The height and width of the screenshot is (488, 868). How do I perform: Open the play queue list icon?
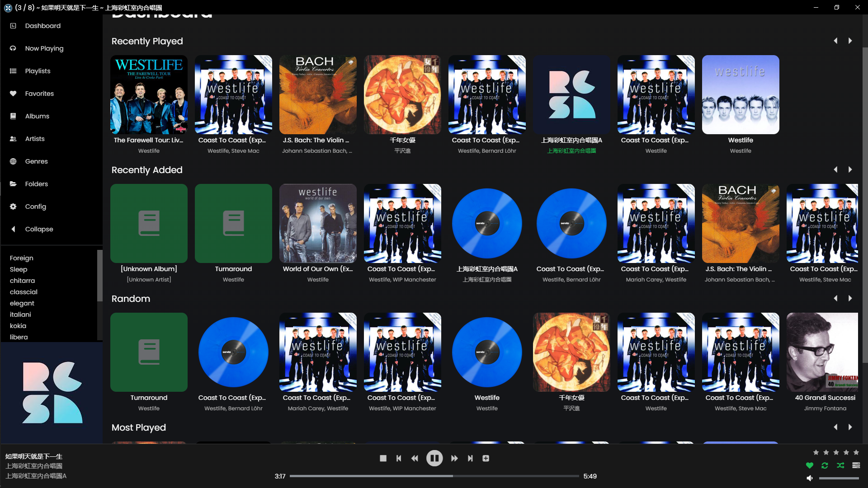(856, 465)
